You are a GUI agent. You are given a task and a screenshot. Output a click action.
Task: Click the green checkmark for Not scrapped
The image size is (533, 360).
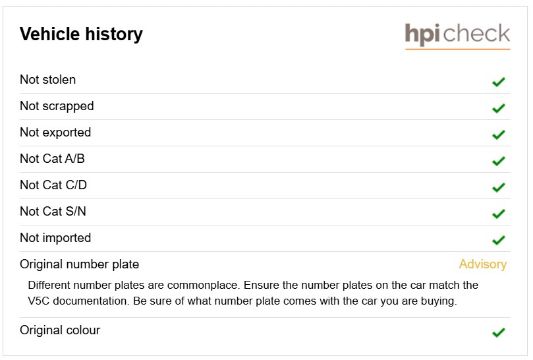(499, 108)
